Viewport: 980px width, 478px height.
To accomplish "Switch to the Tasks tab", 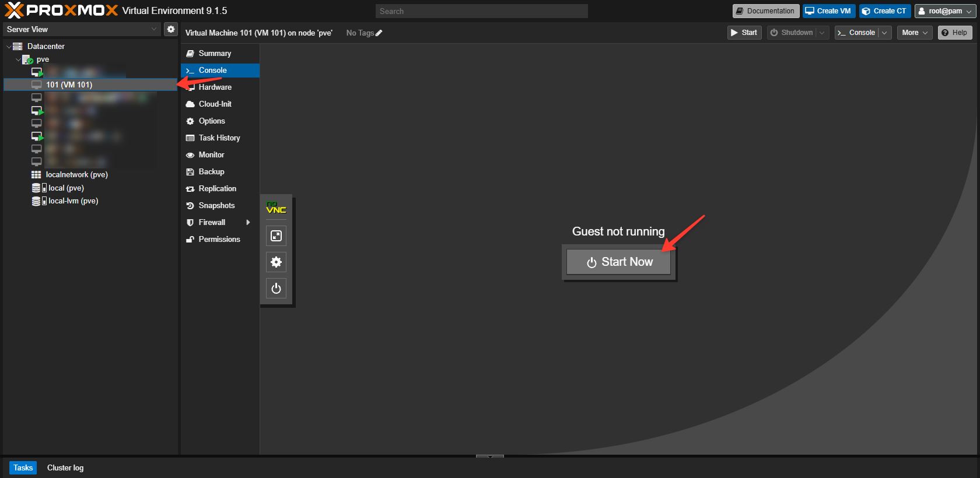I will pos(23,468).
